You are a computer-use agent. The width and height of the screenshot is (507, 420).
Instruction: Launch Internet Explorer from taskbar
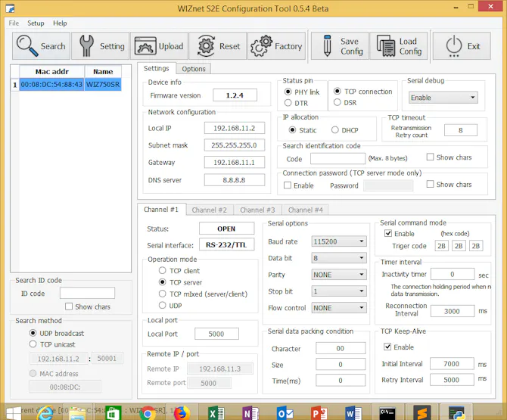point(45,413)
